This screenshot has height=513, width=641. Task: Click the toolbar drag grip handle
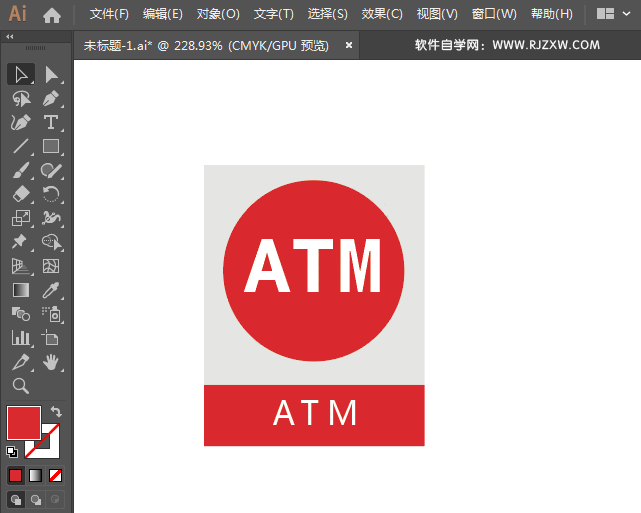[36, 48]
